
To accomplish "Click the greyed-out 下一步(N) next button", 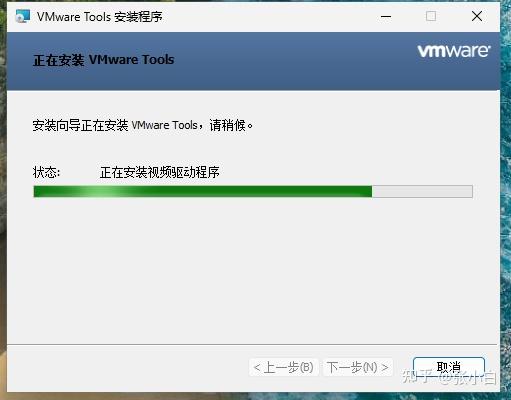I will (x=358, y=367).
